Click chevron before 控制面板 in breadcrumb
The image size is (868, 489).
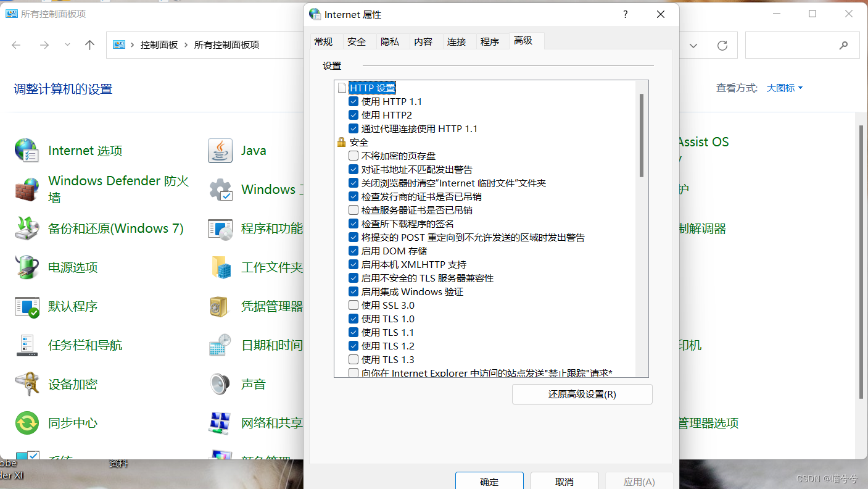(x=133, y=45)
